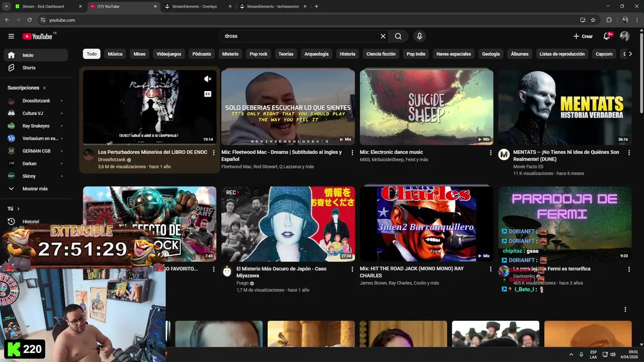Open options for Electronic dance music mix
644x362 pixels.
click(x=491, y=152)
